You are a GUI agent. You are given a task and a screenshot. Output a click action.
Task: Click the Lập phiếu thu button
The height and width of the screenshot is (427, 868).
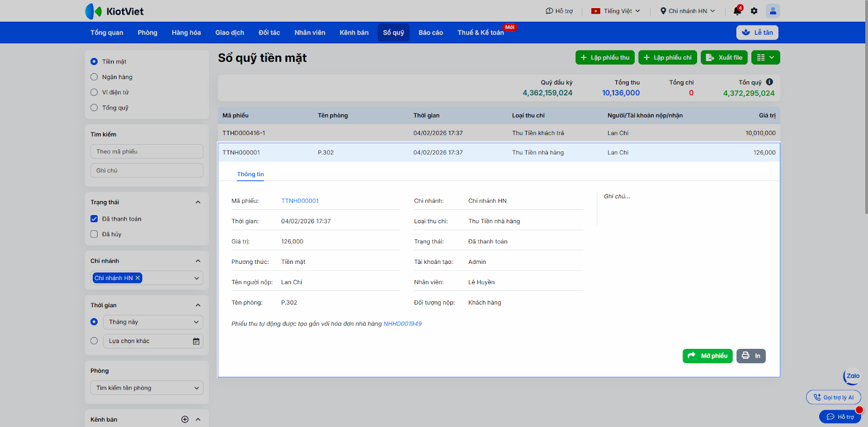[605, 57]
